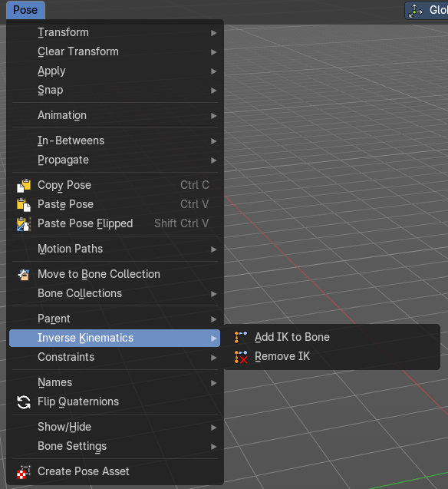Open the In-Betweens submenu

[114, 140]
